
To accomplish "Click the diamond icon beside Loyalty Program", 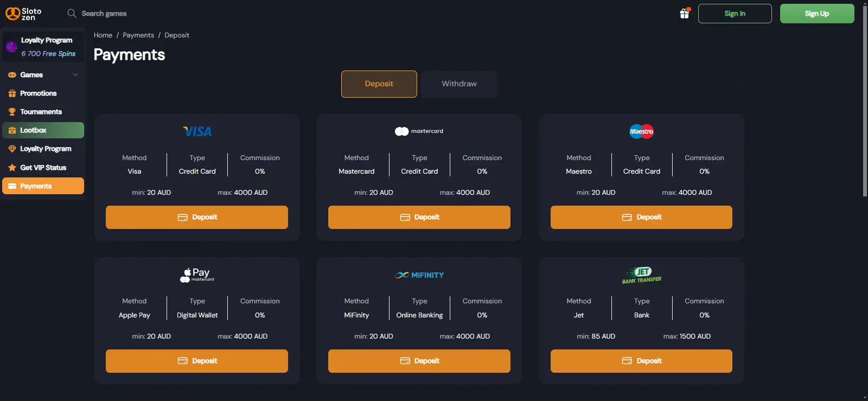I will point(12,149).
